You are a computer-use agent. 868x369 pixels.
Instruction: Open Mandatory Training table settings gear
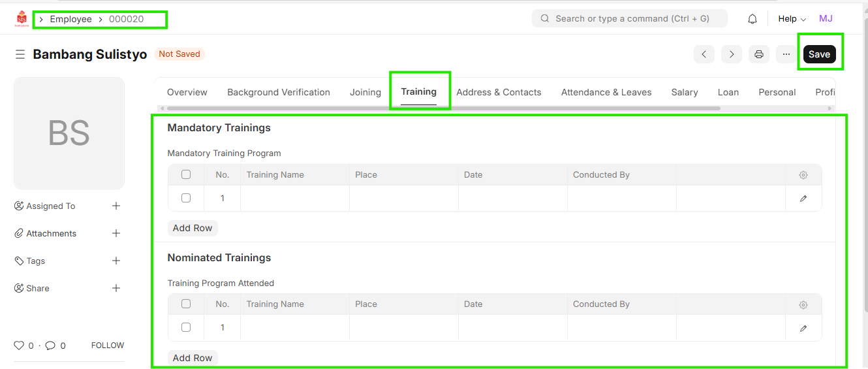[x=803, y=175]
